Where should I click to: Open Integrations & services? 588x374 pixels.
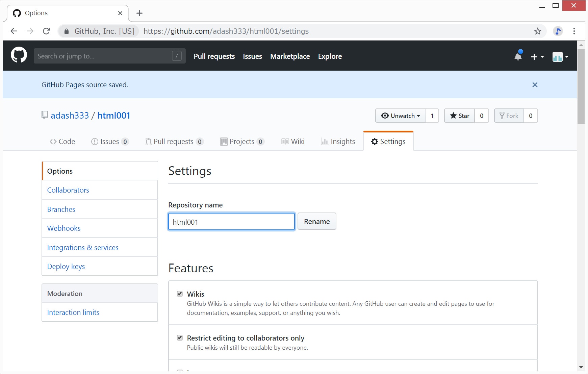coord(100,247)
